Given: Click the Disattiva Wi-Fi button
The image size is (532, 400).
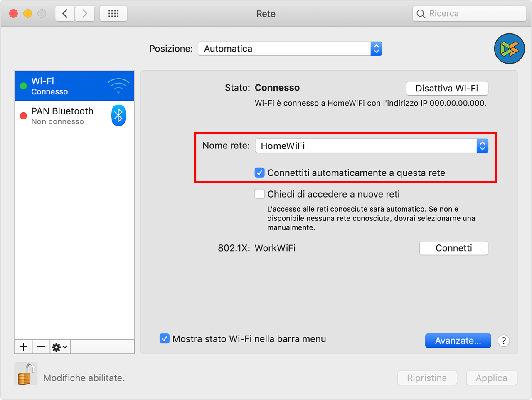Looking at the screenshot, I should tap(447, 88).
